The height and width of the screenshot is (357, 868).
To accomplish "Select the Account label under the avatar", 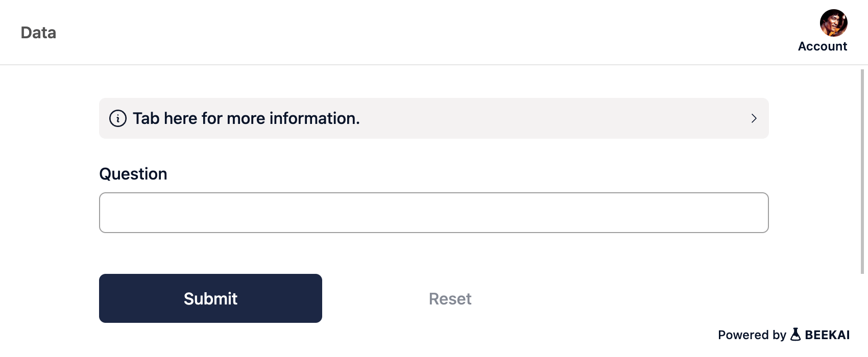I will (823, 46).
